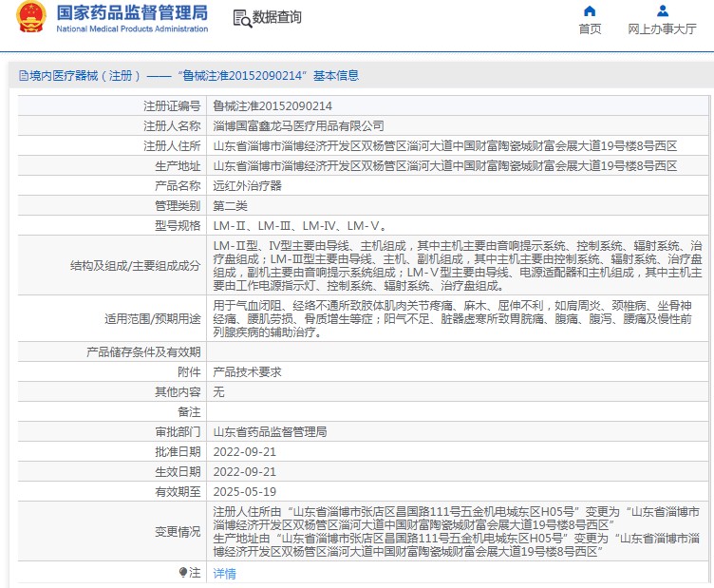The image size is (714, 588).
Task: Click 生效日期 value 2022-09-21
Action: 245,472
